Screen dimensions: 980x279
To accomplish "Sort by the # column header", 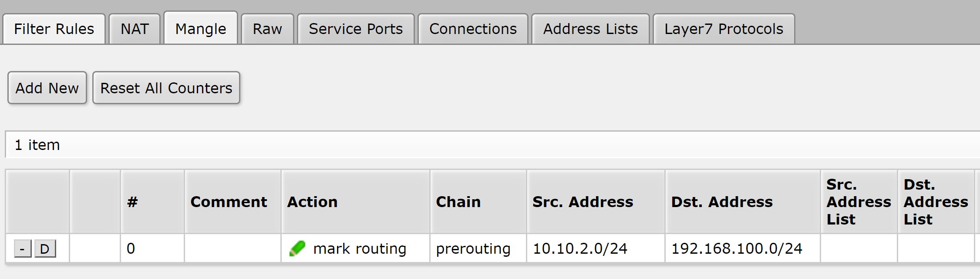I will tap(132, 202).
